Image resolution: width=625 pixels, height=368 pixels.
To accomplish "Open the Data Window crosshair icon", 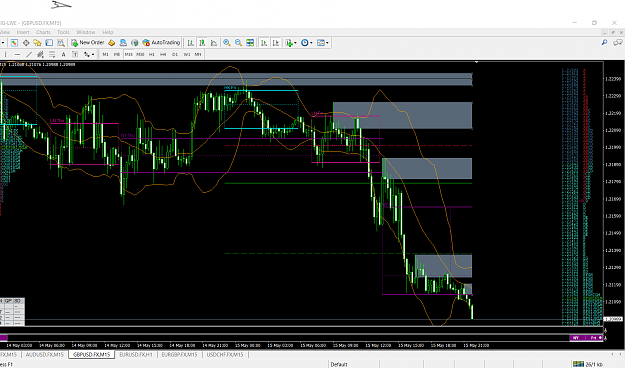I will coord(26,43).
